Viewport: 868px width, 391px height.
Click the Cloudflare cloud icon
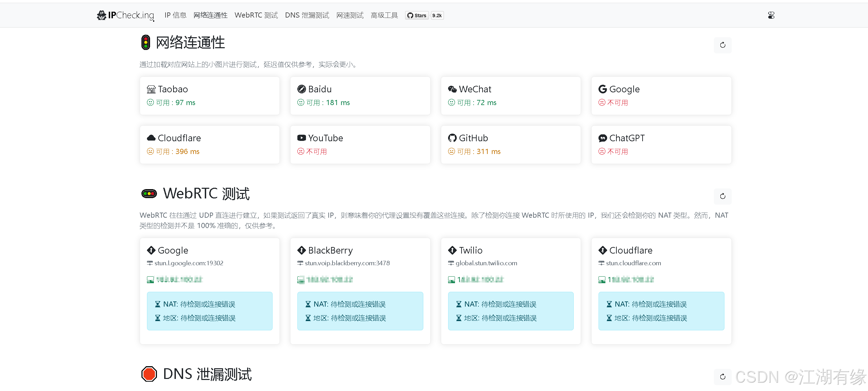coord(151,138)
